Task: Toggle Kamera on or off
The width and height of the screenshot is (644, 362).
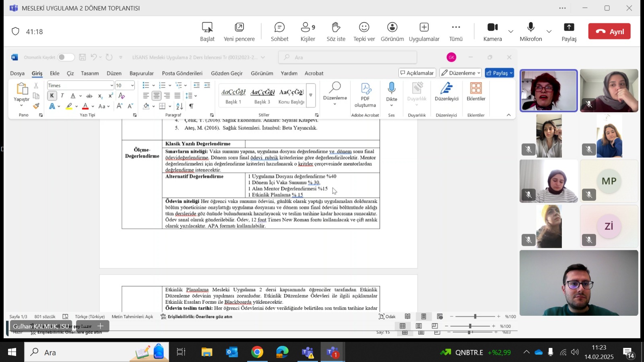Action: (x=492, y=31)
